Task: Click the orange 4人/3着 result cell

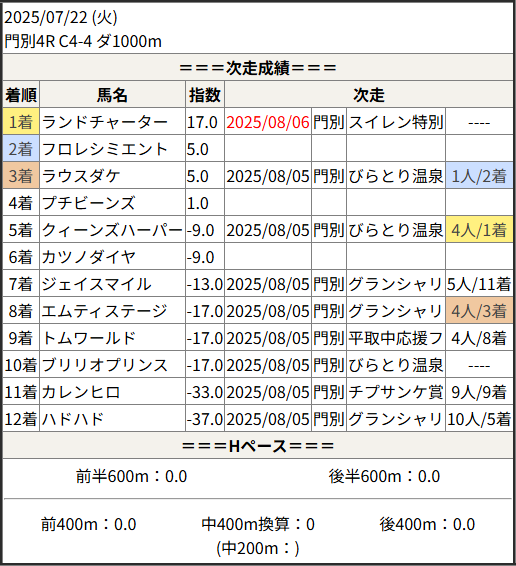Action: [x=479, y=311]
